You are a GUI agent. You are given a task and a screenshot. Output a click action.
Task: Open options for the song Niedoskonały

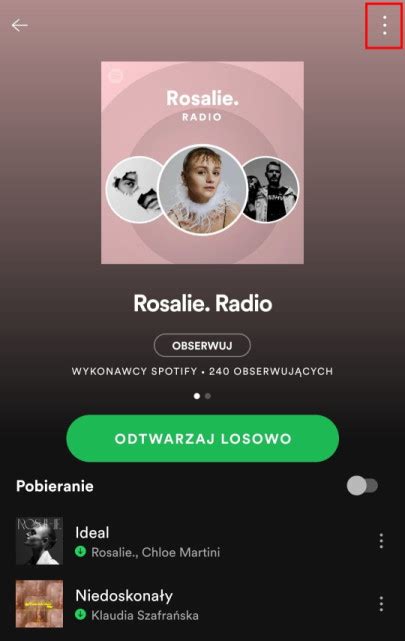point(381,604)
